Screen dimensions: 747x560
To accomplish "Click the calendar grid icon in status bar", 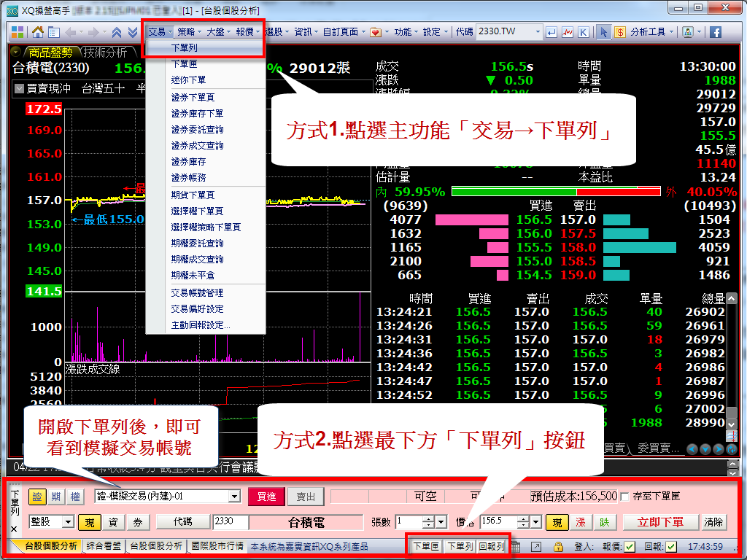I will pyautogui.click(x=516, y=546).
